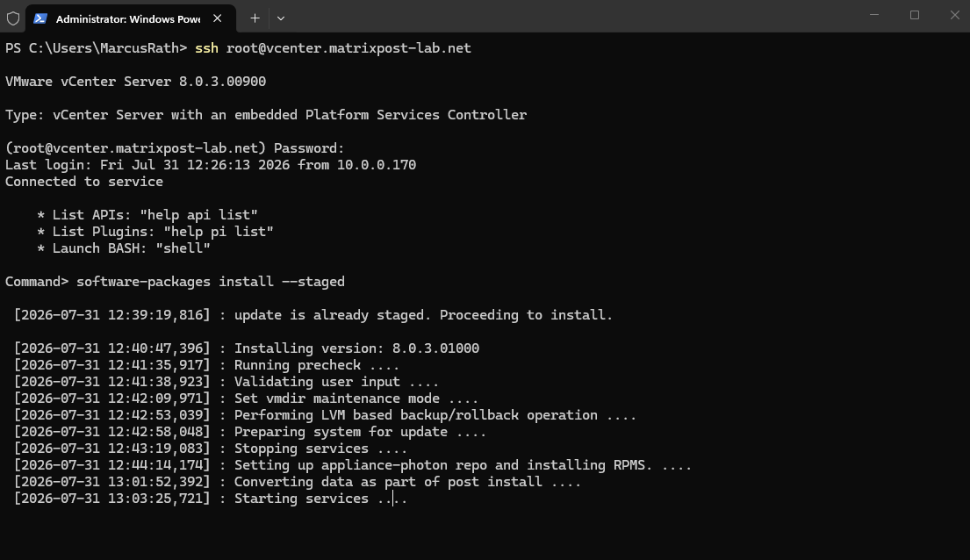Click the administrator shield icon in title bar
Image resolution: width=970 pixels, height=560 pixels.
pyautogui.click(x=13, y=18)
